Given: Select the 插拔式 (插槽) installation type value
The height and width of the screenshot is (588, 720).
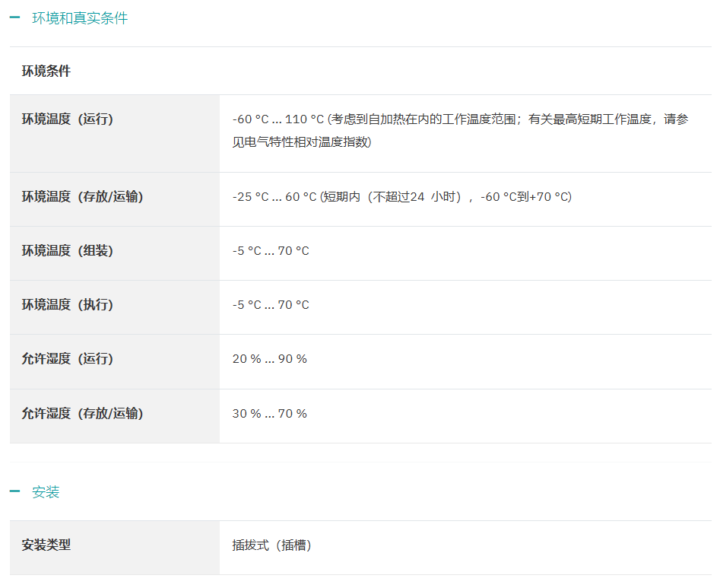Looking at the screenshot, I should click(x=272, y=545).
